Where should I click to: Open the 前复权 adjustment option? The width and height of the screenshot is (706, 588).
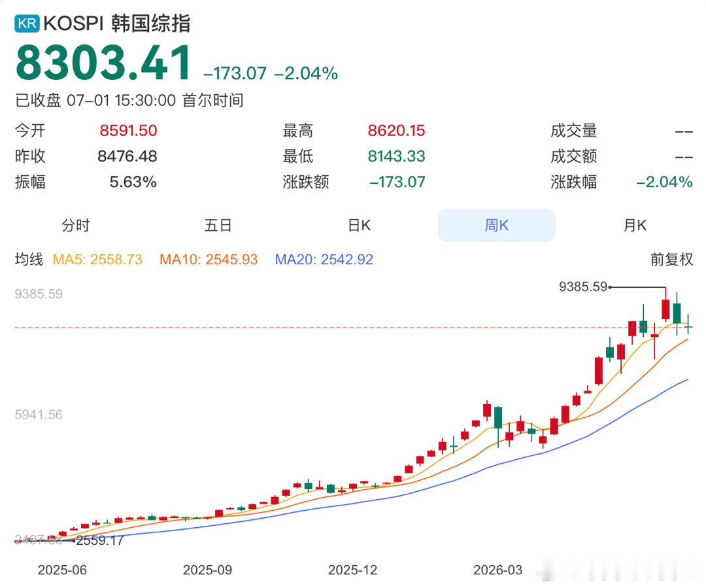pyautogui.click(x=671, y=259)
